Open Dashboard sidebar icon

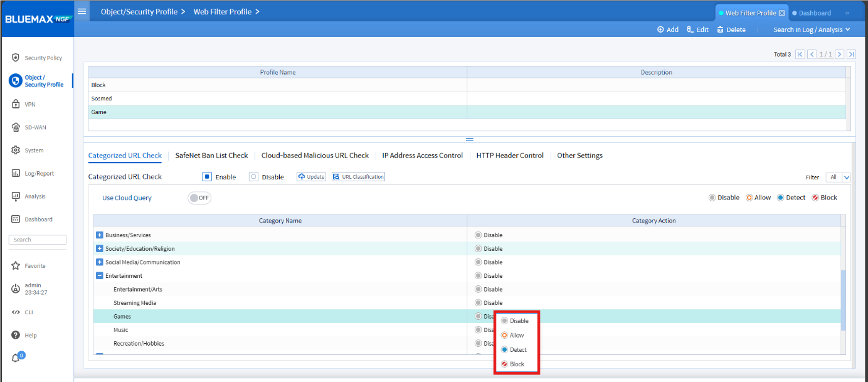[16, 220]
